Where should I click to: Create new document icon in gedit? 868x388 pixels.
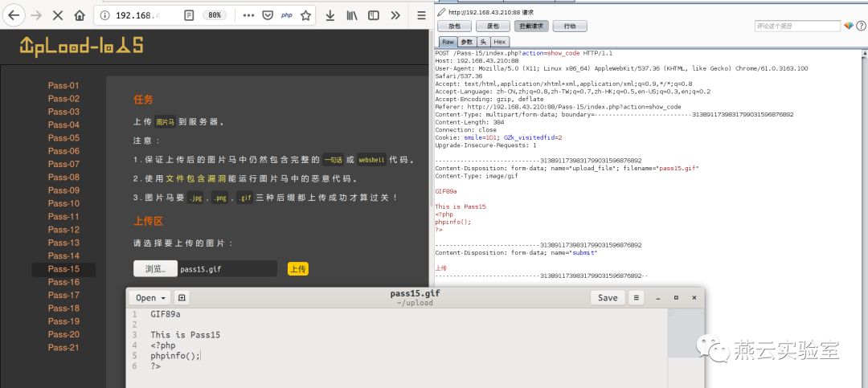click(182, 298)
